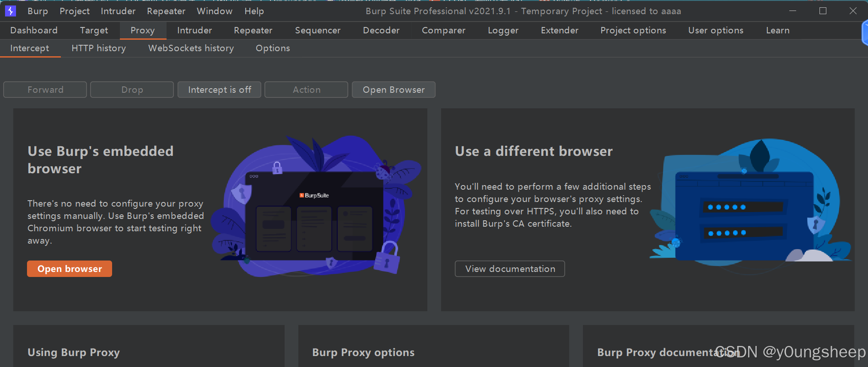View the WebSockets history sub-tab
Image resolution: width=868 pixels, height=367 pixels.
191,48
